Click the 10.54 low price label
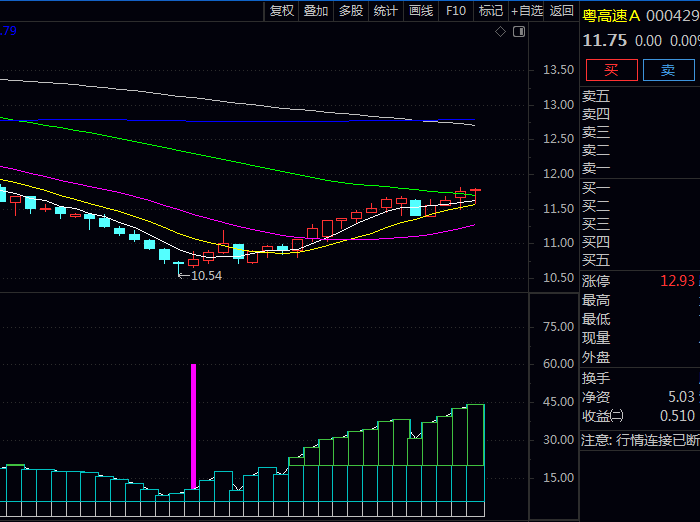The width and height of the screenshot is (700, 522). tap(206, 275)
